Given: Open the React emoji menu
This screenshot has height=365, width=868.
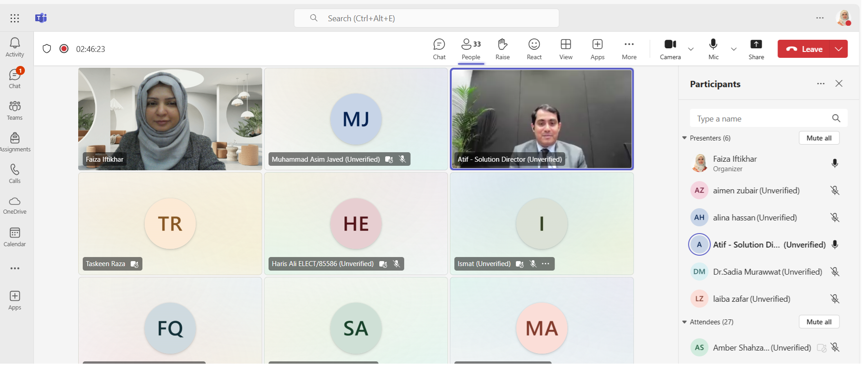Looking at the screenshot, I should (x=534, y=49).
